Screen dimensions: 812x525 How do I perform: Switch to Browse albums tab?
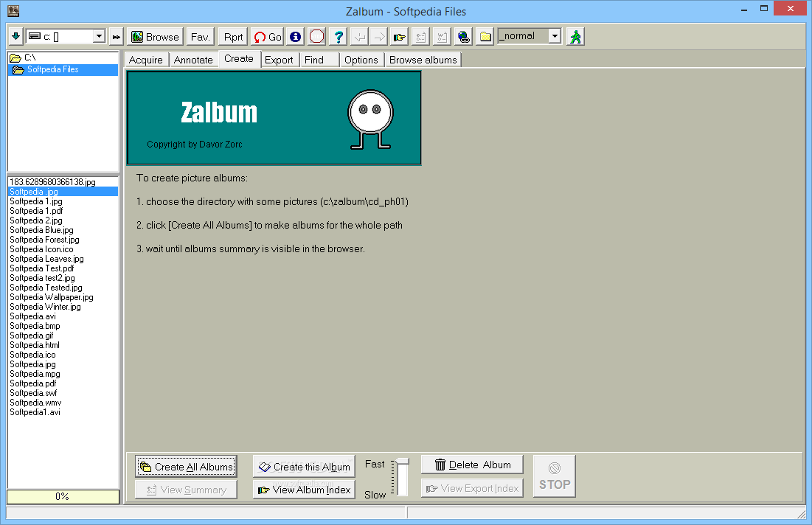pyautogui.click(x=423, y=60)
